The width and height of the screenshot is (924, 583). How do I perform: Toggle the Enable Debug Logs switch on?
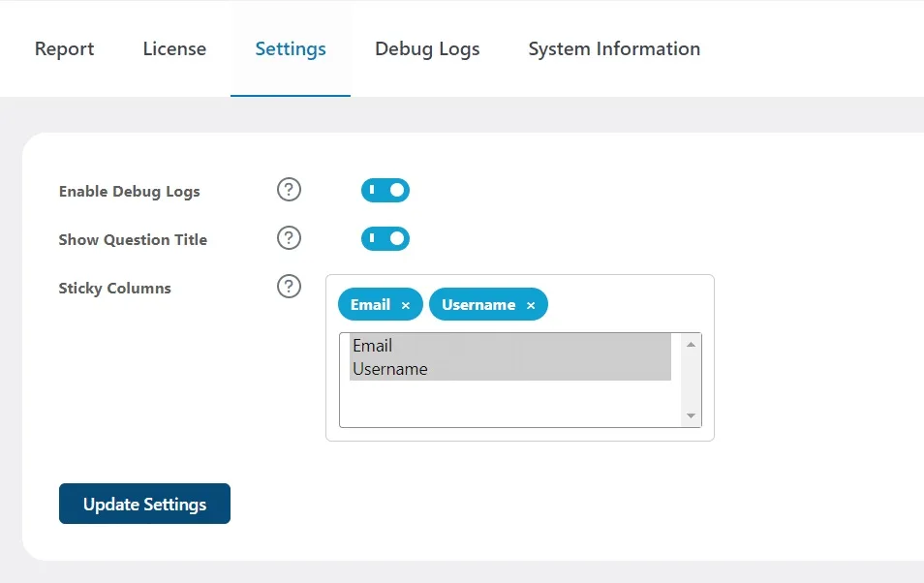tap(385, 190)
